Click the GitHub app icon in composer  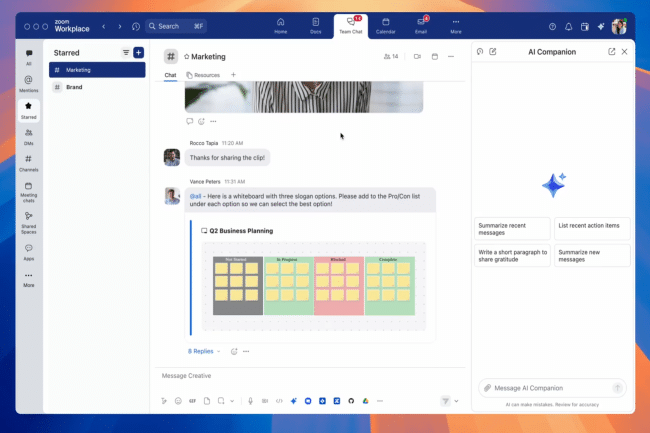(x=351, y=401)
